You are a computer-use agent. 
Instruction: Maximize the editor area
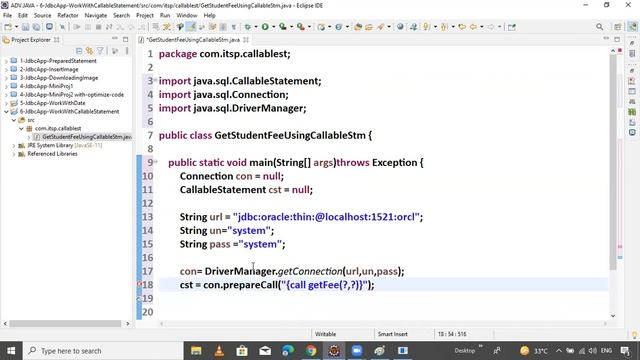click(617, 39)
